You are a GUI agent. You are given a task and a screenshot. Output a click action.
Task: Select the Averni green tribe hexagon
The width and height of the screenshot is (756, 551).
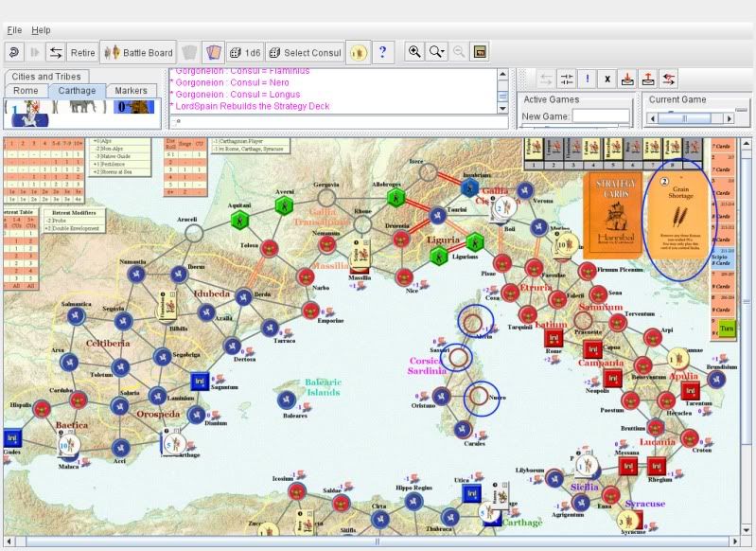point(285,206)
